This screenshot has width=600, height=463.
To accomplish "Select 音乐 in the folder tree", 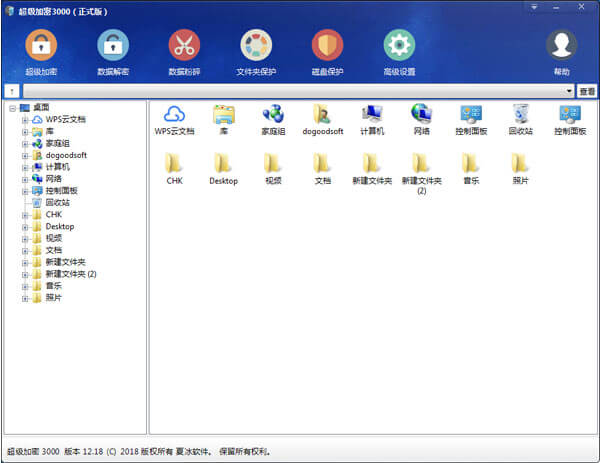I will 47,286.
